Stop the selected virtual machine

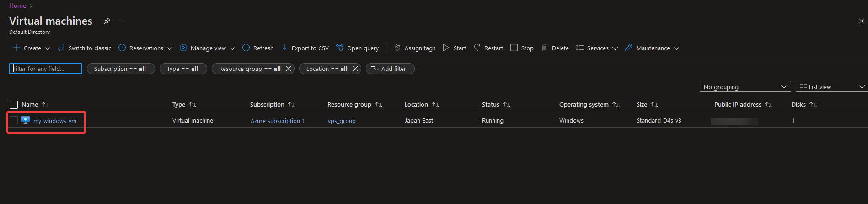coord(522,48)
